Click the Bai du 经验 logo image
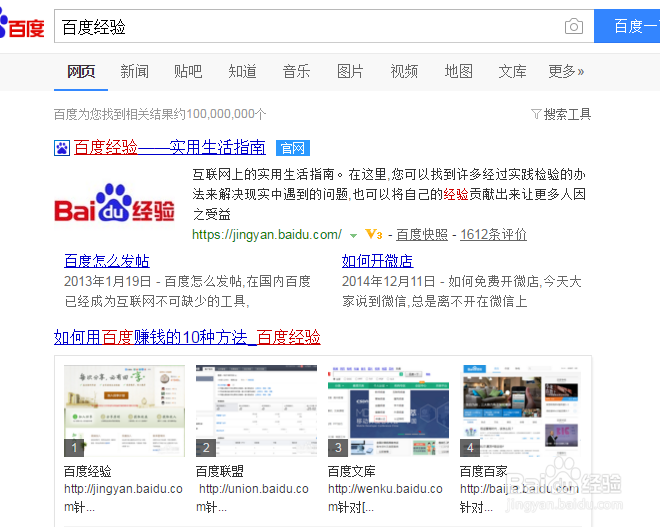 coord(114,203)
